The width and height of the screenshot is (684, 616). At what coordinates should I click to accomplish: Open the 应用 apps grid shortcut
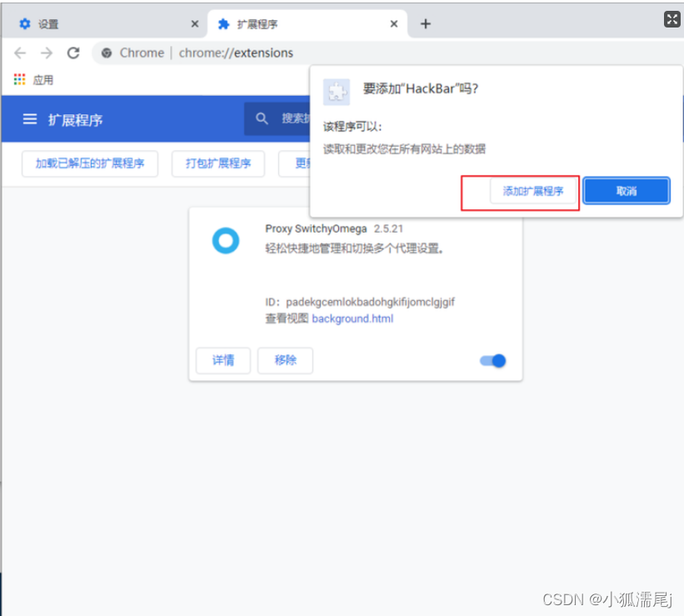(33, 79)
